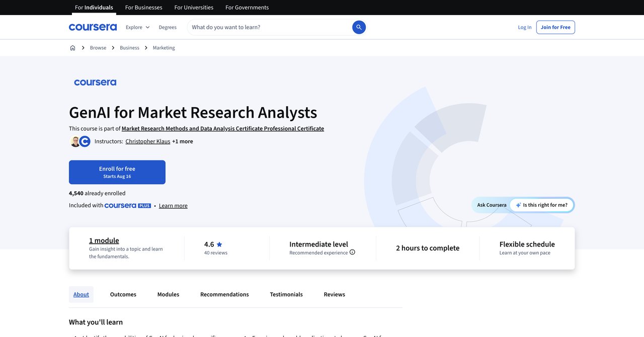
Task: Click the Intermediate level text
Action: [x=318, y=244]
